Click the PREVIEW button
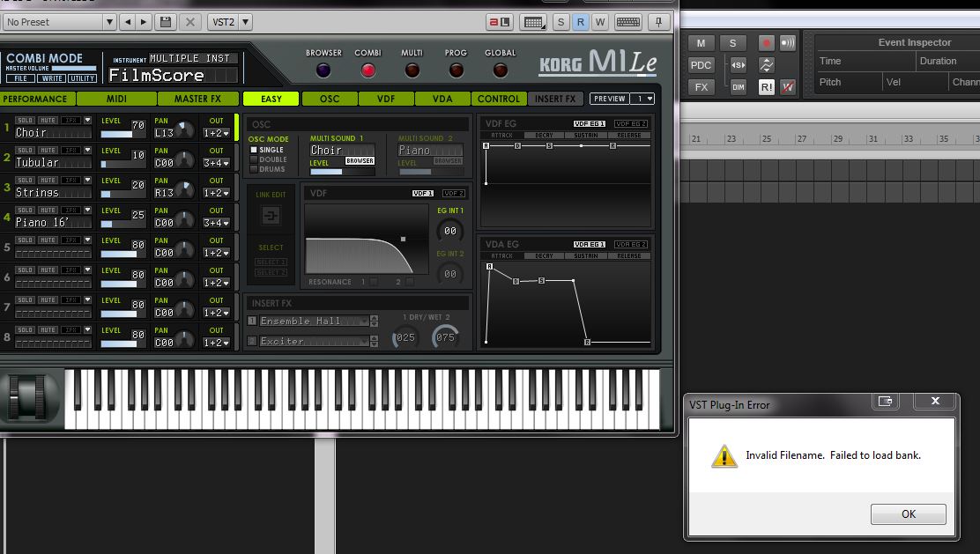980x554 pixels. pyautogui.click(x=609, y=99)
